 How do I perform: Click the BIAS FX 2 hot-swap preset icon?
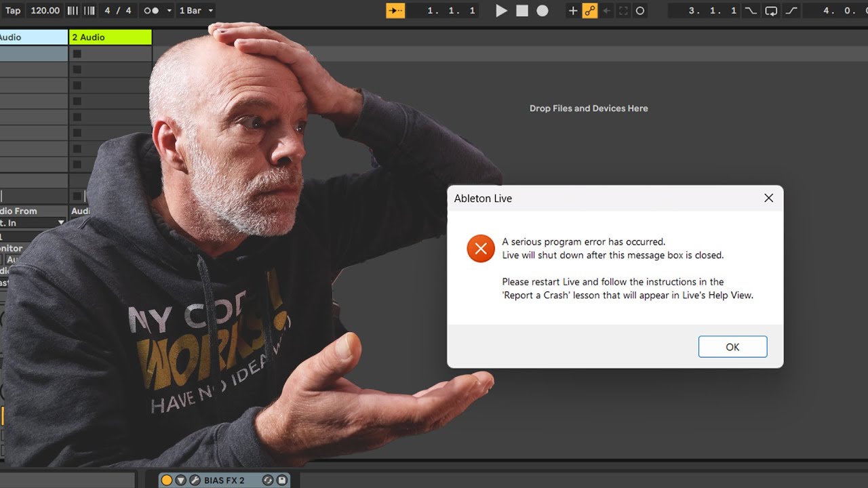268,481
